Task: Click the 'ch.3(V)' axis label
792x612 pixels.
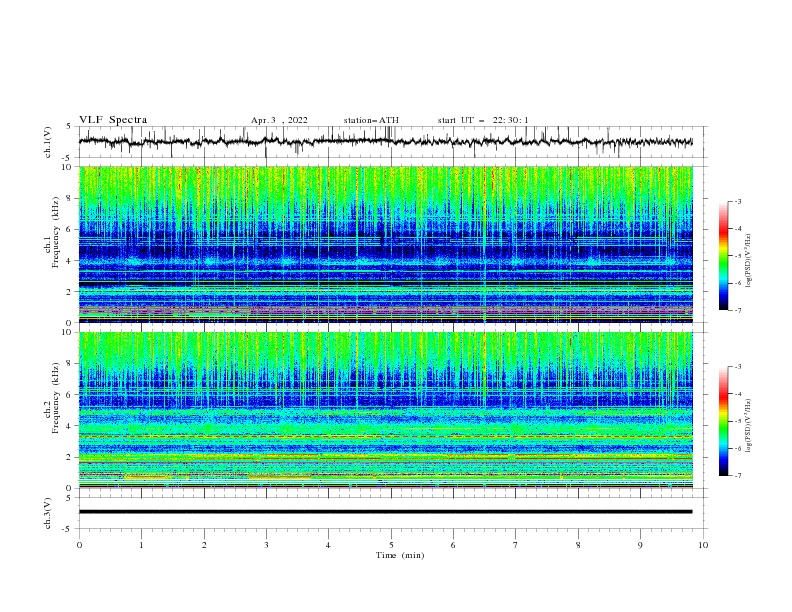Action: point(48,513)
